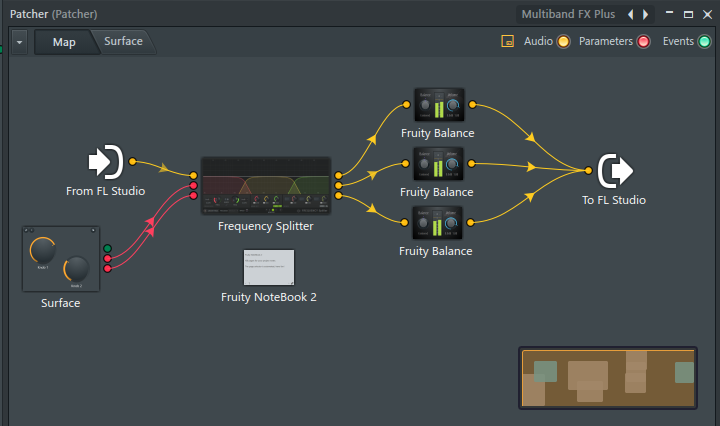The image size is (720, 426).
Task: Switch to the Surface tab
Action: point(123,41)
